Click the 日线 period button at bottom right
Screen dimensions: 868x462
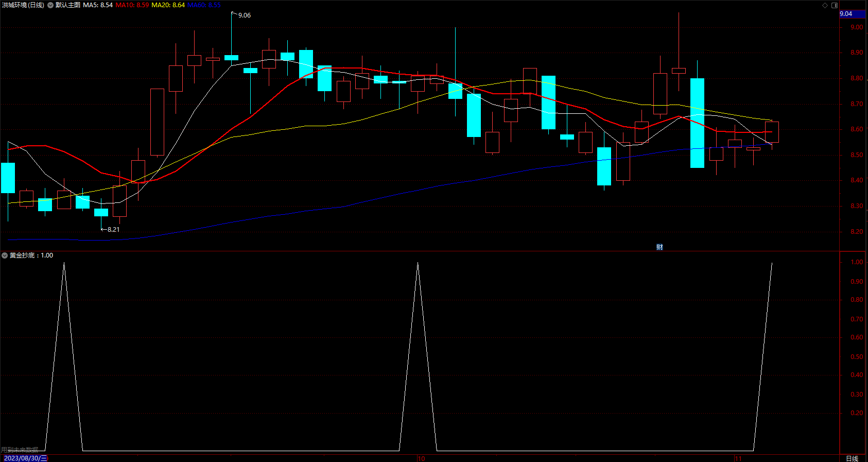click(x=852, y=458)
